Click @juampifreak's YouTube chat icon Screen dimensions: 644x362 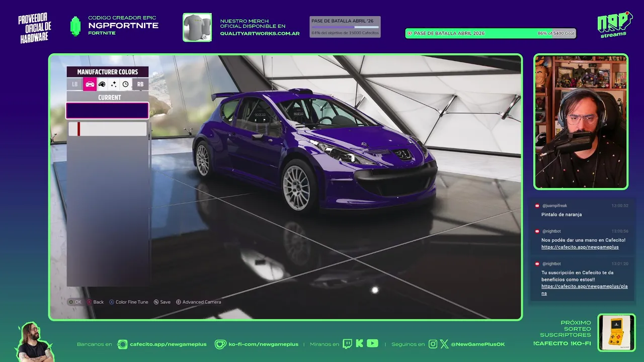tap(537, 206)
